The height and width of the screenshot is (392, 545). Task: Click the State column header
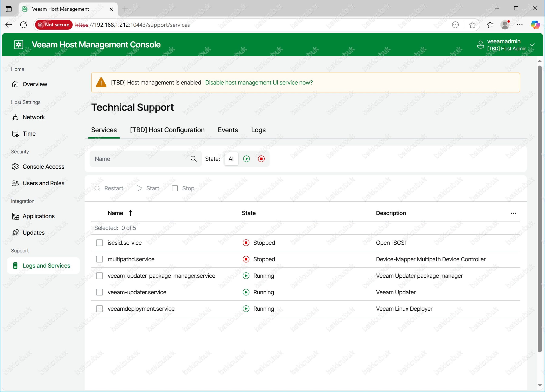pyautogui.click(x=249, y=213)
